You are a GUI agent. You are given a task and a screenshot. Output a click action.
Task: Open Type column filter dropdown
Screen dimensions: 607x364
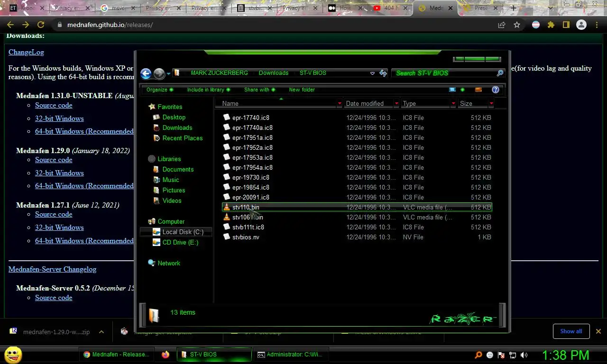tap(453, 103)
